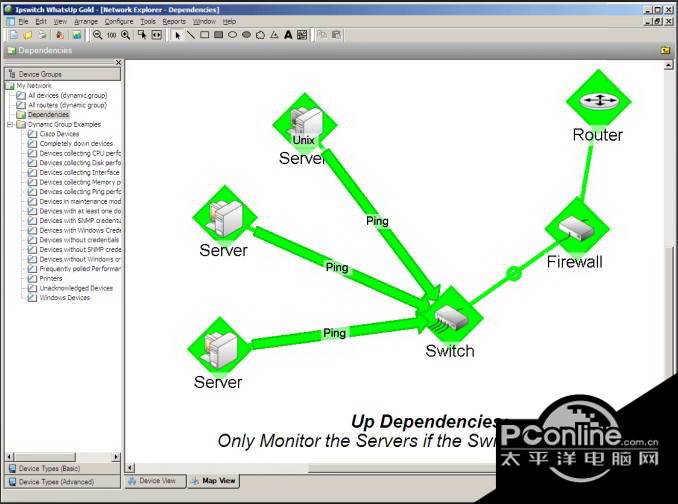This screenshot has width=678, height=504.
Task: Select Completely down devices group
Action: click(x=76, y=144)
